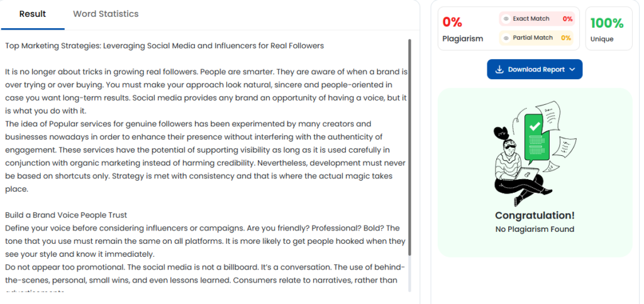Click the orange Partial Match 0% value

(x=566, y=38)
